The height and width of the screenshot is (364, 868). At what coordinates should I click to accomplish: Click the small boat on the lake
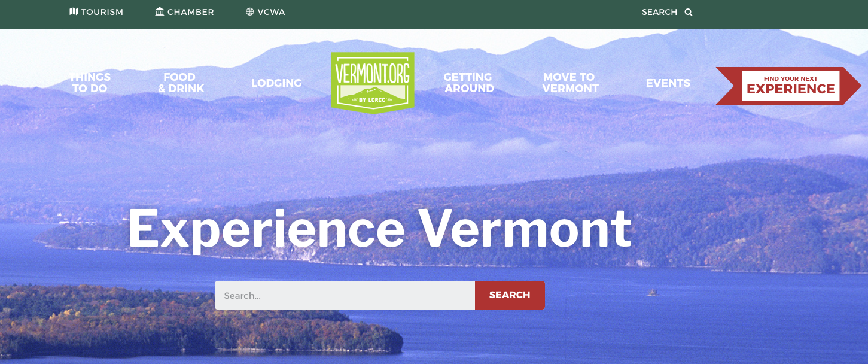tap(652, 292)
